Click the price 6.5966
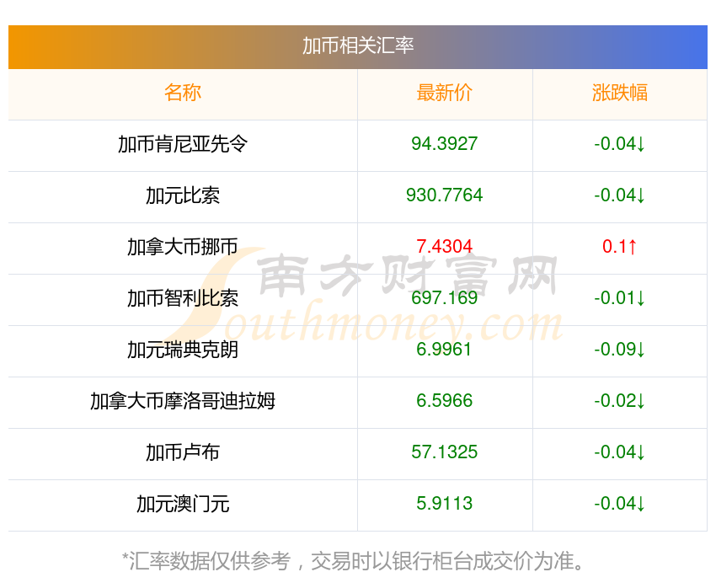This screenshot has width=716, height=588. point(444,401)
